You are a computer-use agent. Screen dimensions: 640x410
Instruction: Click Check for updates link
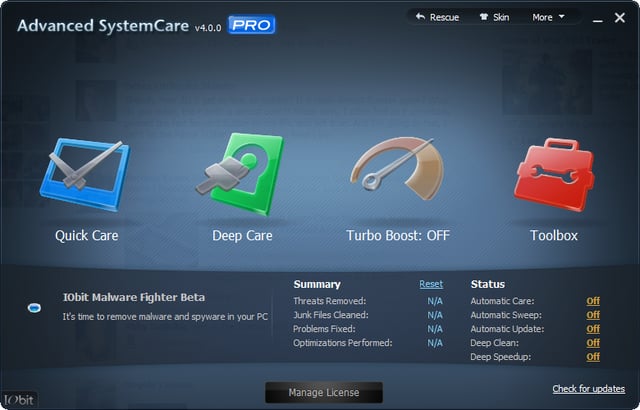589,389
